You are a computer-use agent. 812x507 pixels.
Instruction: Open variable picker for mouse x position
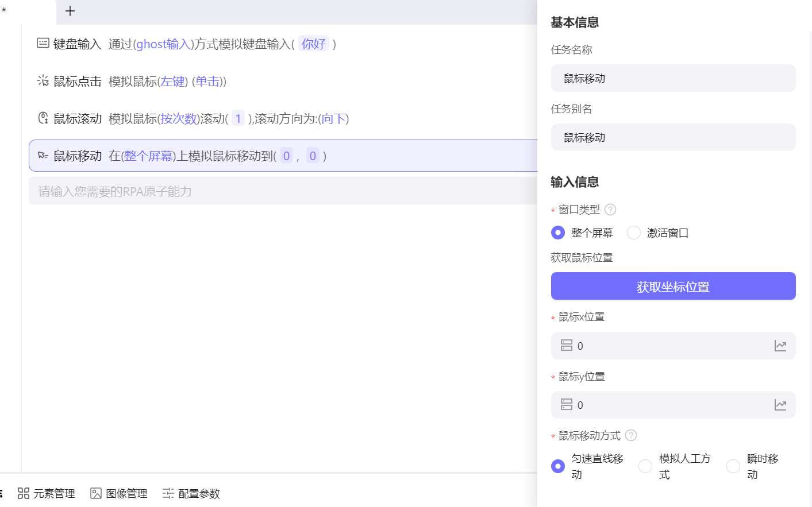780,346
